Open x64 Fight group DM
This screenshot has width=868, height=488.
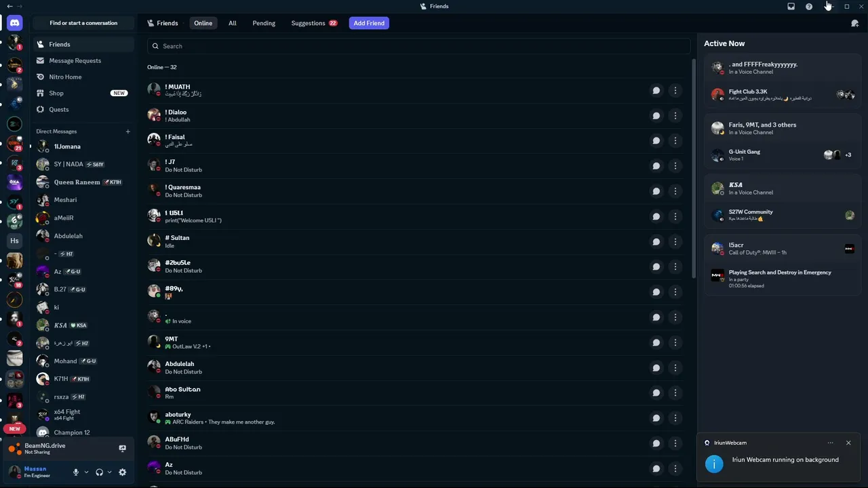tap(83, 414)
